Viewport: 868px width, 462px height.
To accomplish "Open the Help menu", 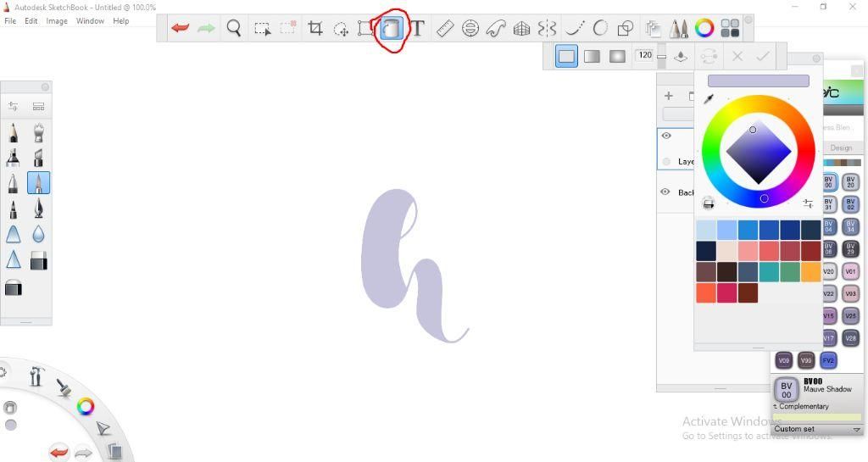I will pos(120,21).
